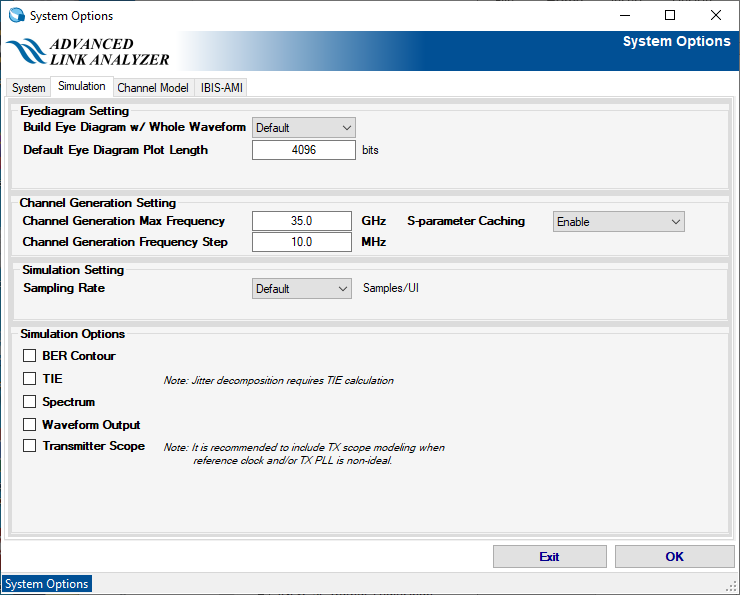Maximize the System Options window
740x595 pixels.
tap(670, 15)
